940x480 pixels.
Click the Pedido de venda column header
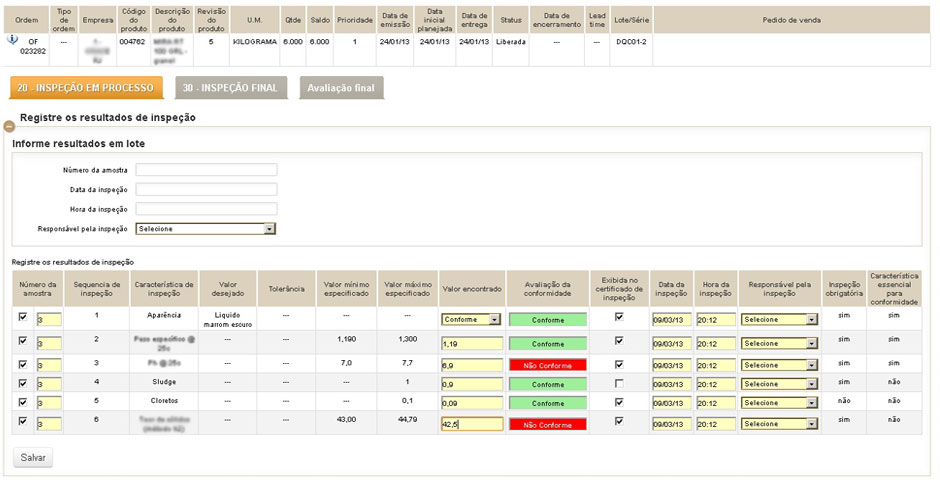(791, 20)
